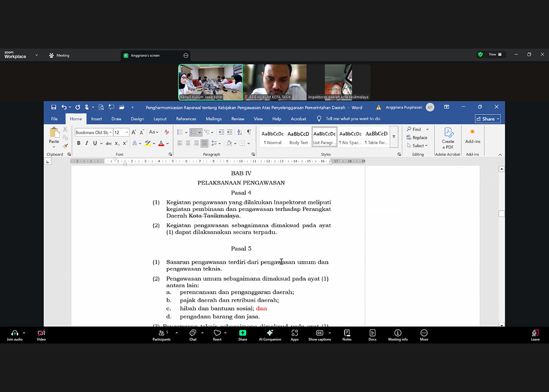Open the References ribbon tab

(186, 119)
